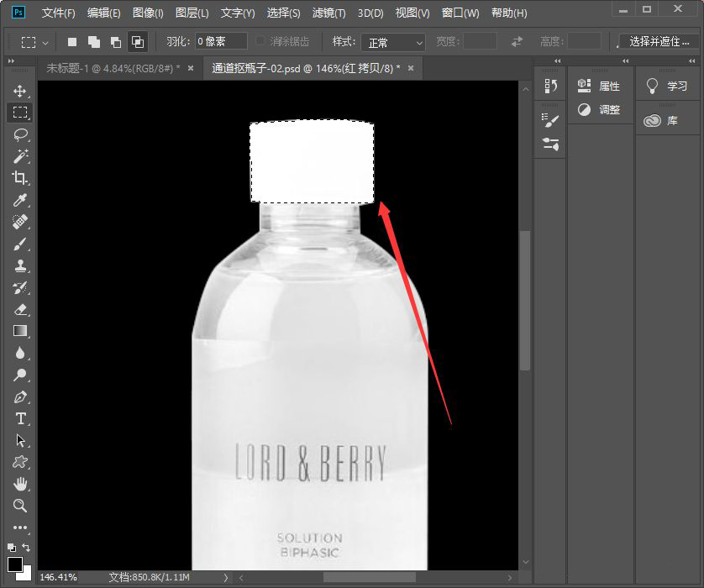Screen dimensions: 704x588
Task: Select the Move tool
Action: (x=20, y=91)
